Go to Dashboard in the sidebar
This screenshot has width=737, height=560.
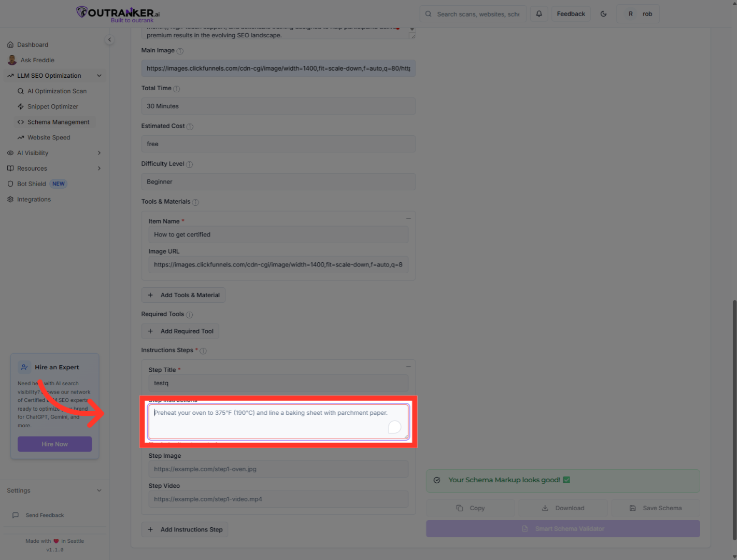pyautogui.click(x=33, y=45)
